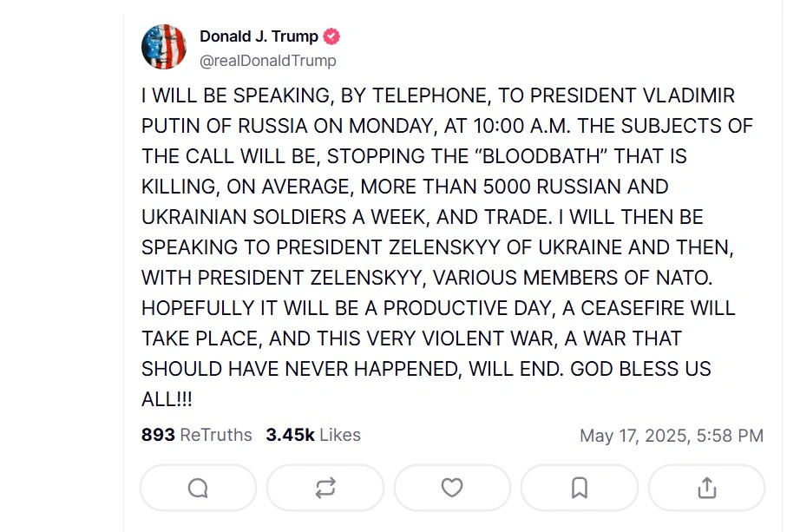Open Donald J. Trump profile name

coord(259,36)
